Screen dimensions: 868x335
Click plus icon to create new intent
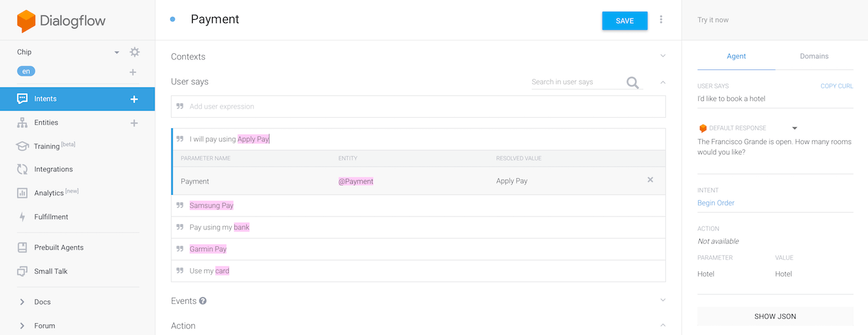(134, 99)
